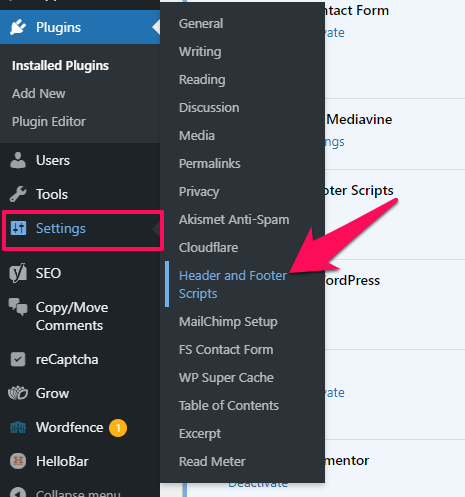Click the Plugins plug icon

click(x=18, y=27)
